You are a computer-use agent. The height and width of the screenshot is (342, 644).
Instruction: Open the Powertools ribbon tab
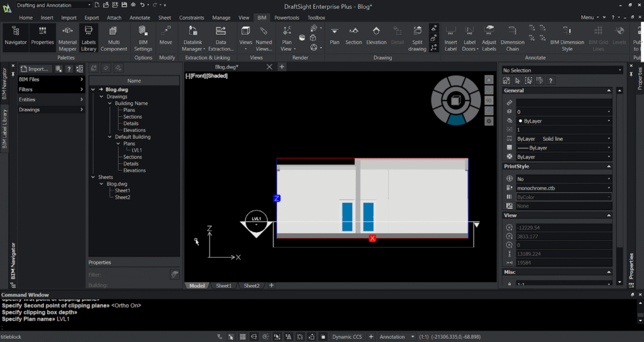click(x=286, y=18)
